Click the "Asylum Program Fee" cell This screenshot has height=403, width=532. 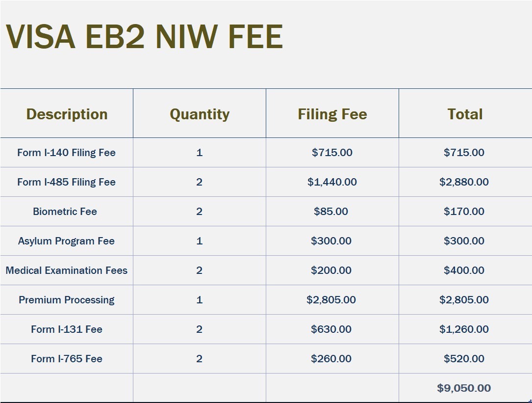(66, 241)
